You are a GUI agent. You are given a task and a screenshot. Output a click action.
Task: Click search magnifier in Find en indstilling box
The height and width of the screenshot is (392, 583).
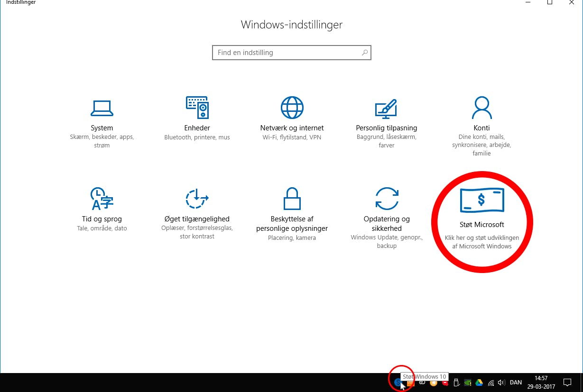pos(364,53)
